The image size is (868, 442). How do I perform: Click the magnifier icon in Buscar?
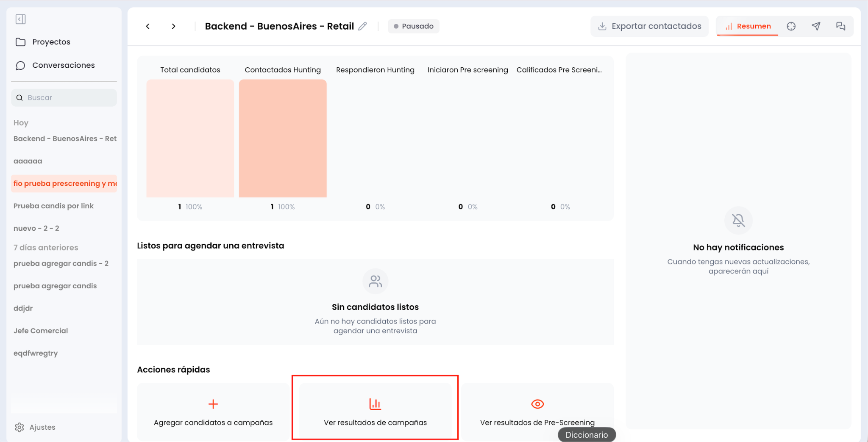click(19, 98)
